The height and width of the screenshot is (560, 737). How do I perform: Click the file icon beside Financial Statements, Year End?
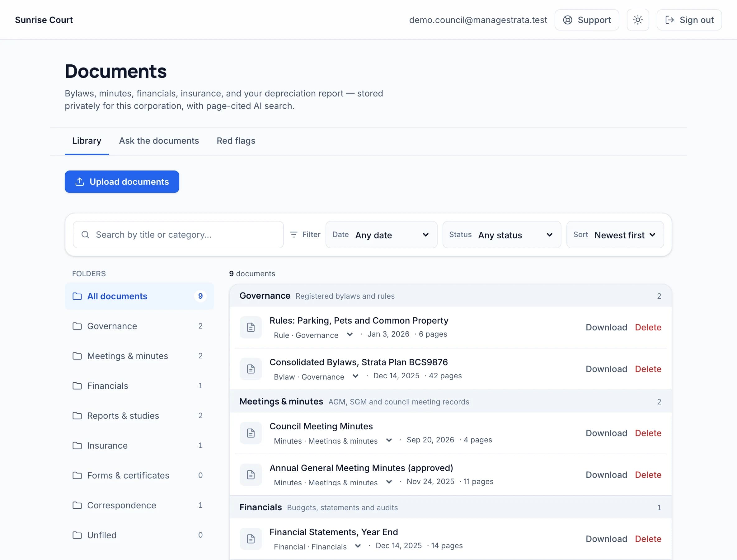click(x=251, y=539)
